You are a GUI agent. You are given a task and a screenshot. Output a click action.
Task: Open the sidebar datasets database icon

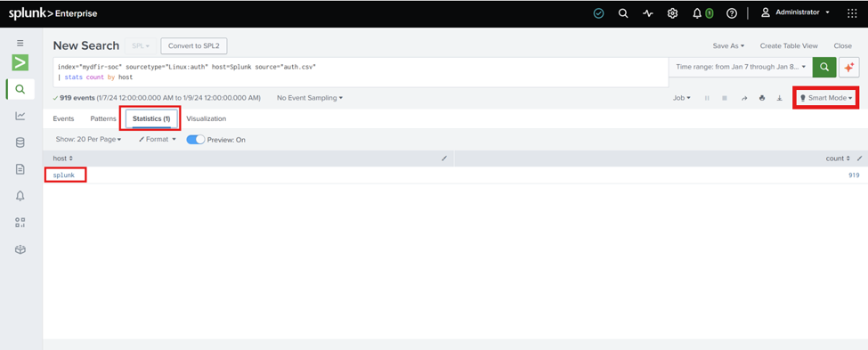coord(20,142)
